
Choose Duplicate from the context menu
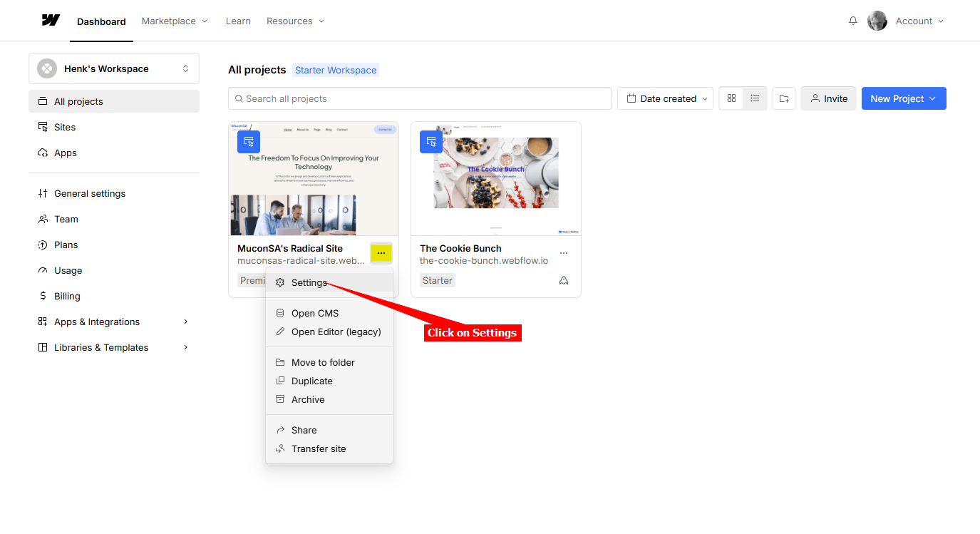point(329,381)
